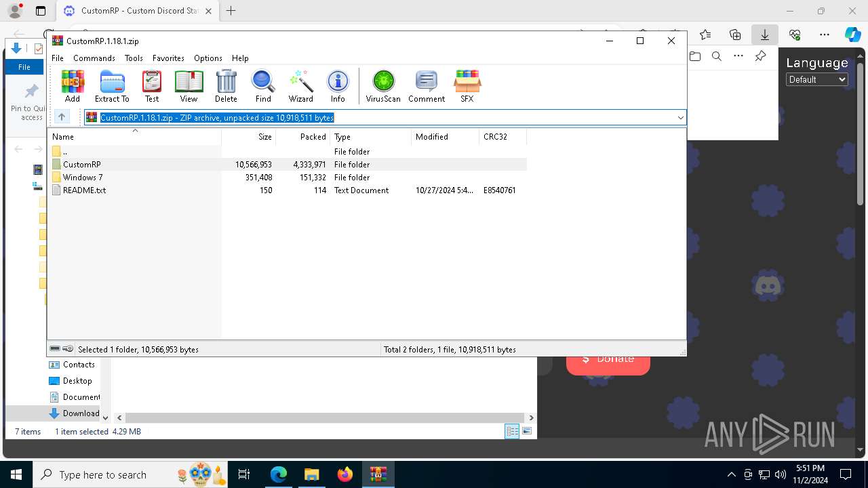868x488 pixels.
Task: Open the Options menu
Action: 208,58
